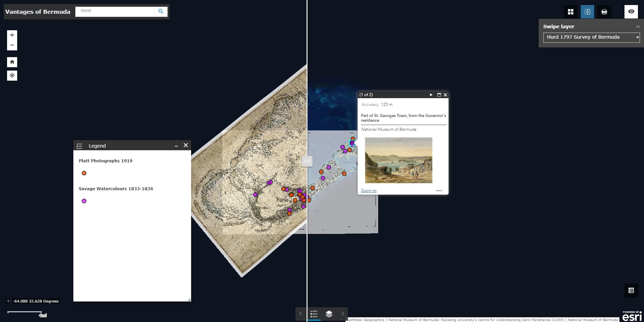Select the Layer List tab

(x=329, y=314)
